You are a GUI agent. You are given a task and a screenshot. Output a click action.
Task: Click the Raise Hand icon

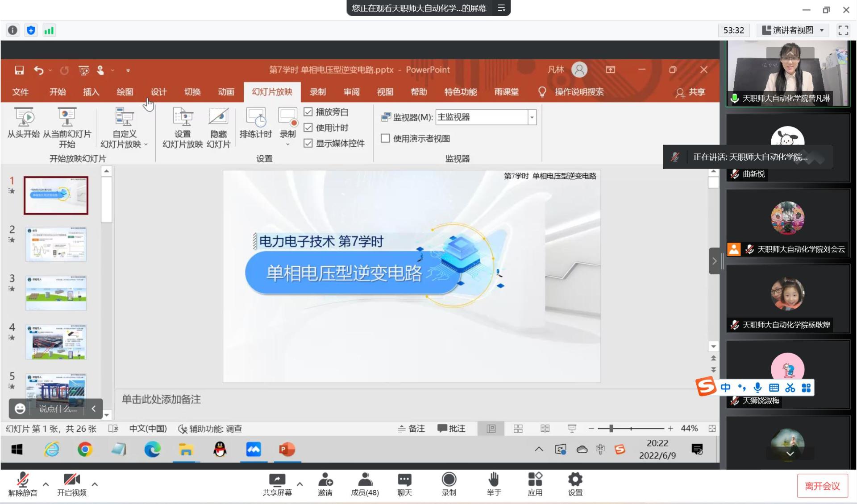tap(494, 480)
